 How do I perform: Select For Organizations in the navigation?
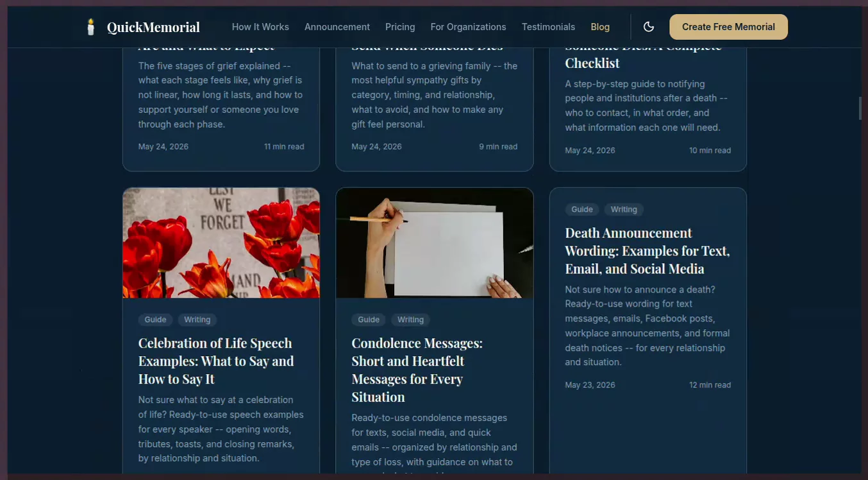click(468, 27)
